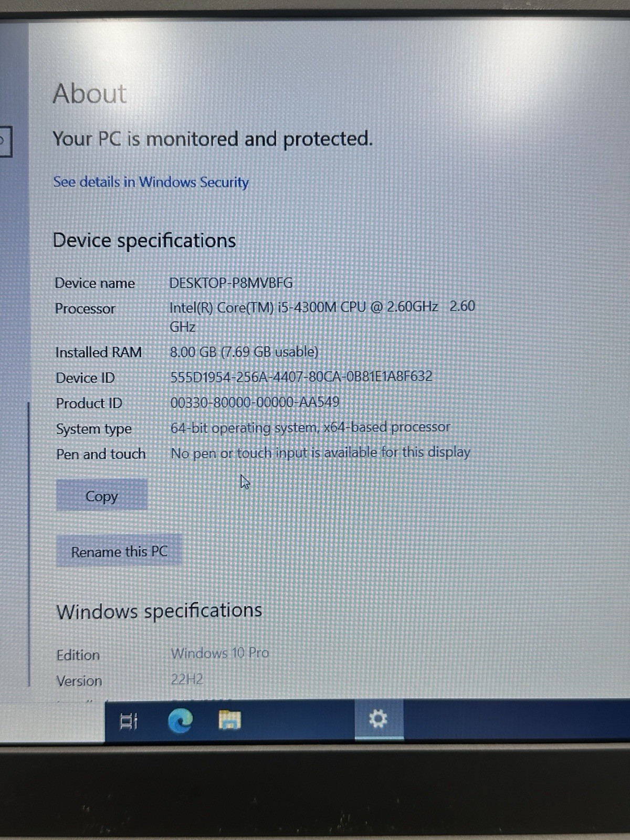The image size is (630, 840).
Task: Click the Device name label
Action: pos(95,283)
